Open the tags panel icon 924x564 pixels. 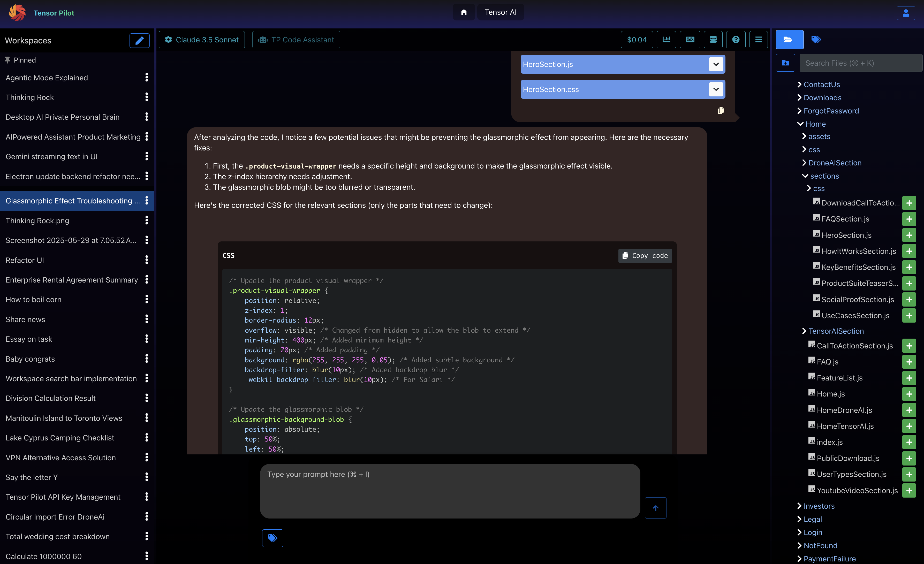coord(816,39)
